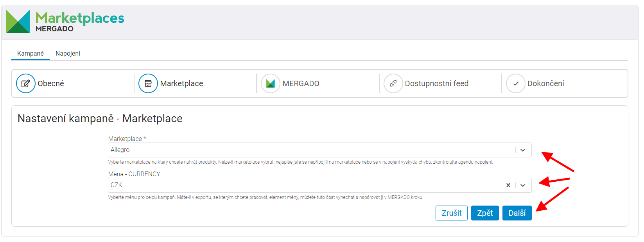Click the Měna - CURRENCY field label

click(x=134, y=174)
